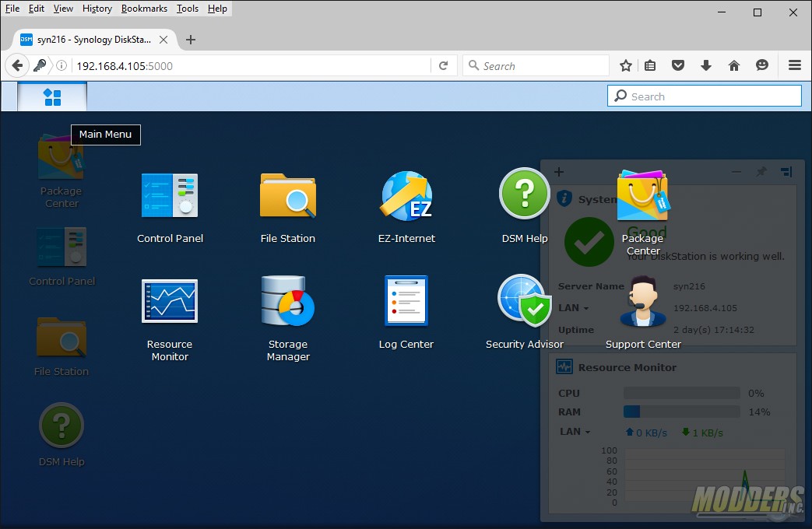Launch File Station from the Main Menu grid

[x=288, y=208]
